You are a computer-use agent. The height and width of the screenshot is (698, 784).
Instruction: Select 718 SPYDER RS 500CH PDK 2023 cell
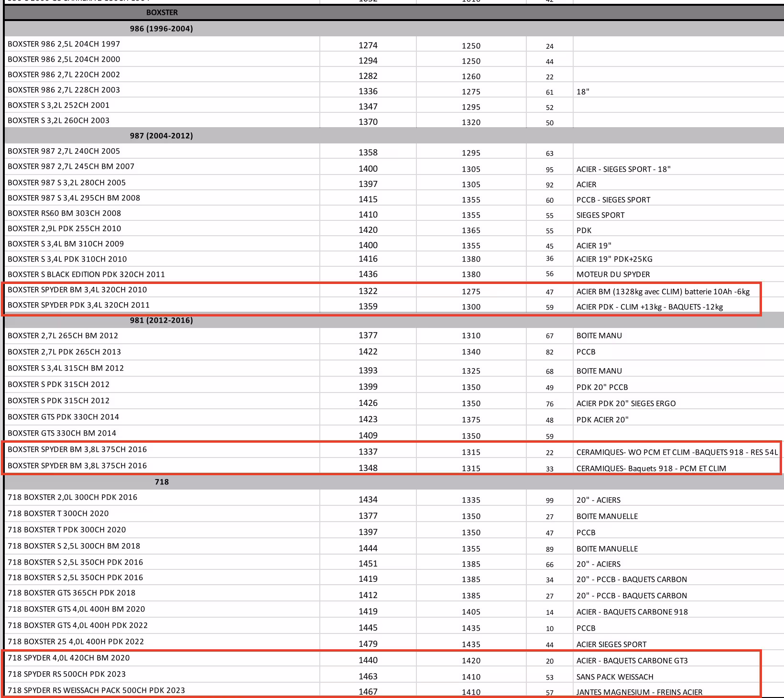162,674
